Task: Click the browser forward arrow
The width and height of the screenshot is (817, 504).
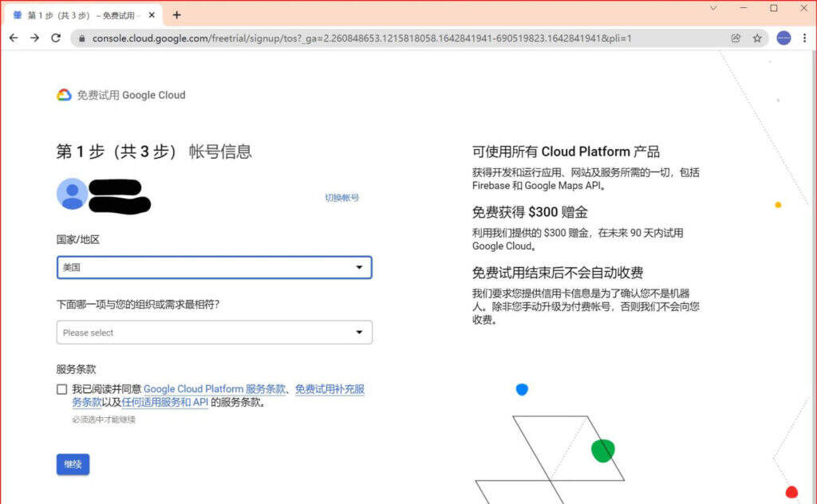Action: pyautogui.click(x=34, y=37)
